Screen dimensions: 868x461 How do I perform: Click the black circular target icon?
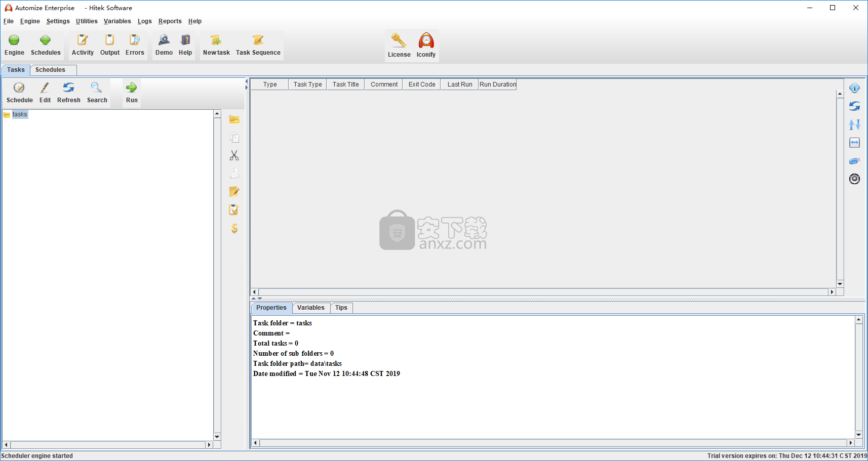(854, 179)
